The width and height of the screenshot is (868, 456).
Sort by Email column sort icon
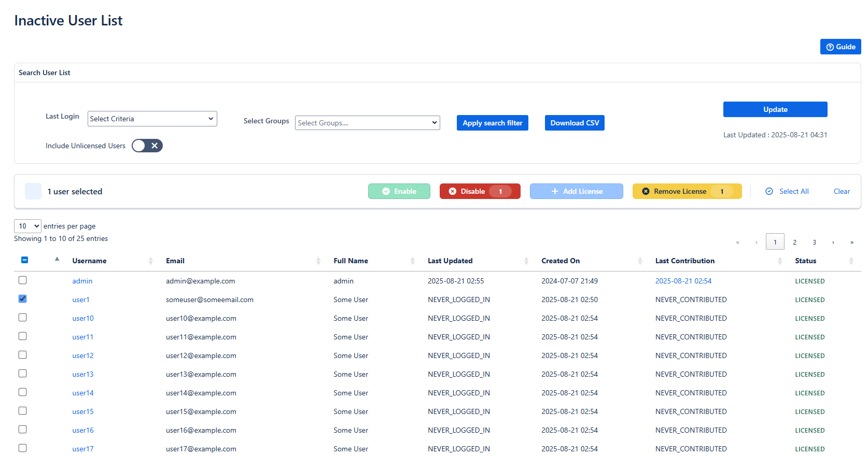click(x=318, y=261)
